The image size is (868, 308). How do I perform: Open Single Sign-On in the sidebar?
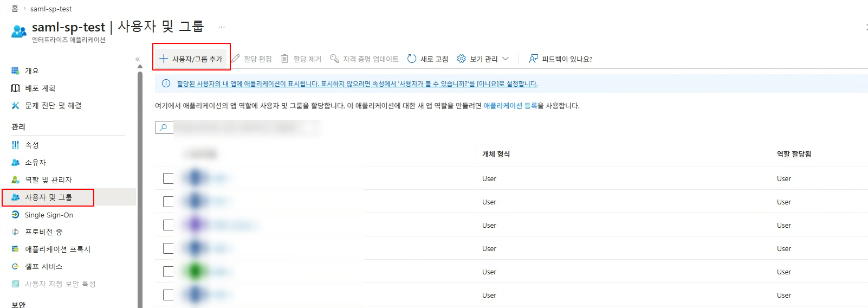click(49, 215)
